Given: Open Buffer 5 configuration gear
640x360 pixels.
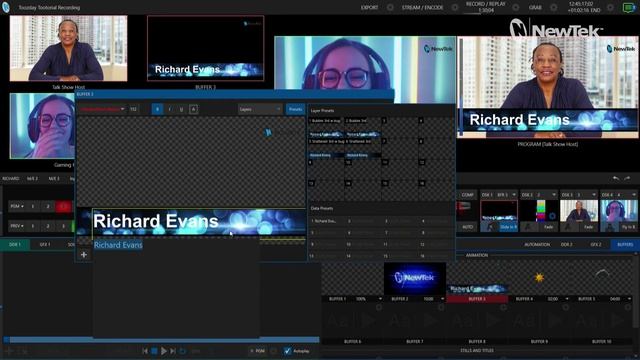Looking at the screenshot, I should 628,307.
